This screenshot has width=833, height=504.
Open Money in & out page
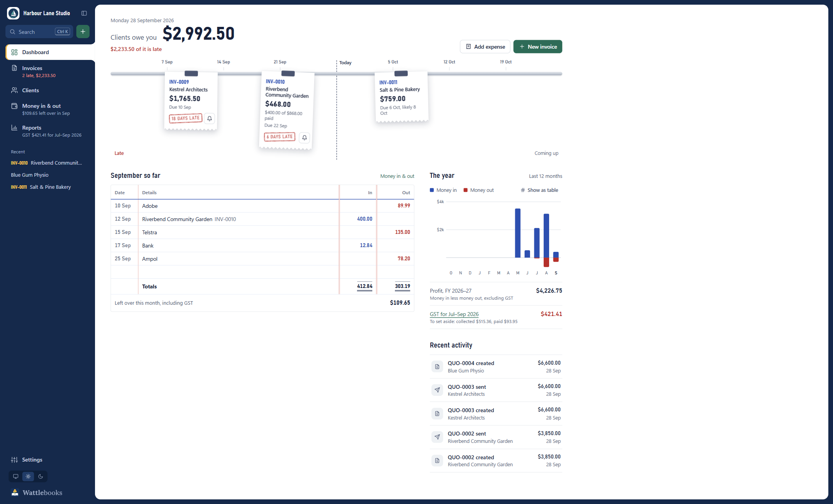pyautogui.click(x=50, y=109)
